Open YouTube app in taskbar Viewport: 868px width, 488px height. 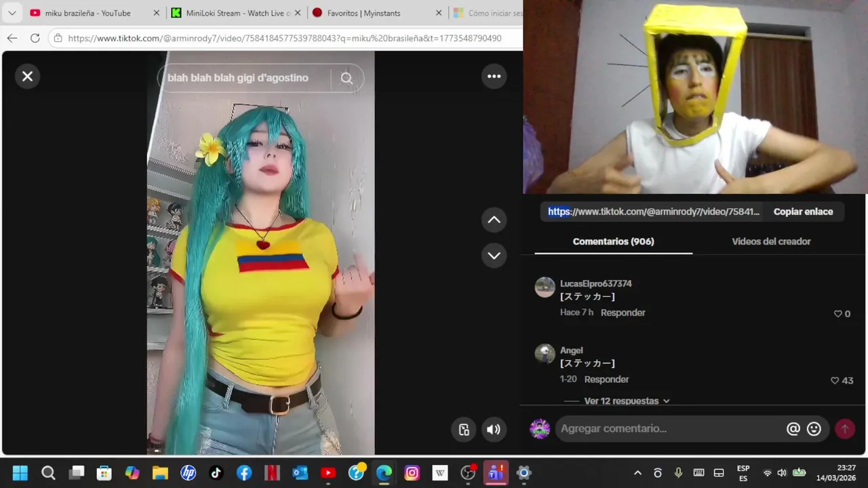pos(328,472)
